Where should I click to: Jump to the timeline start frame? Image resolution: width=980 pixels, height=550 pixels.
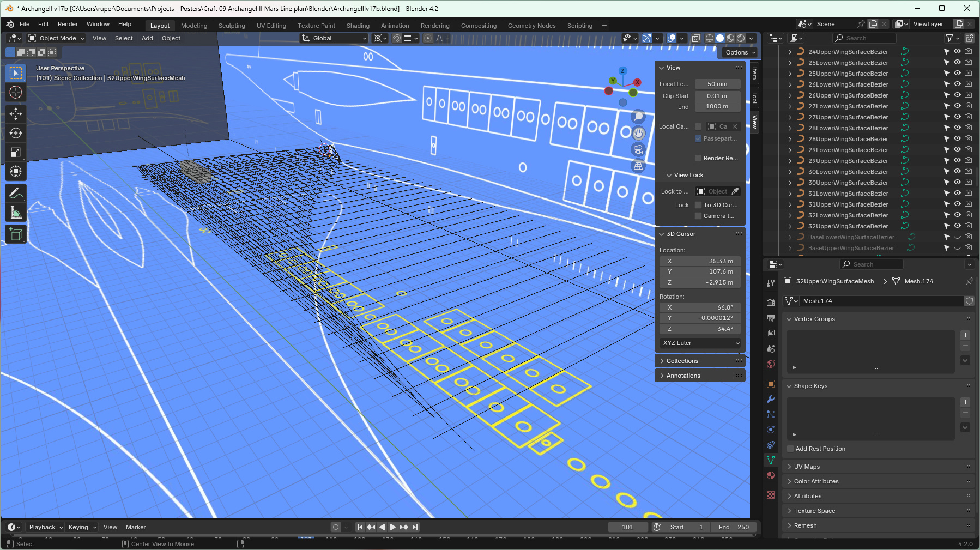[360, 527]
